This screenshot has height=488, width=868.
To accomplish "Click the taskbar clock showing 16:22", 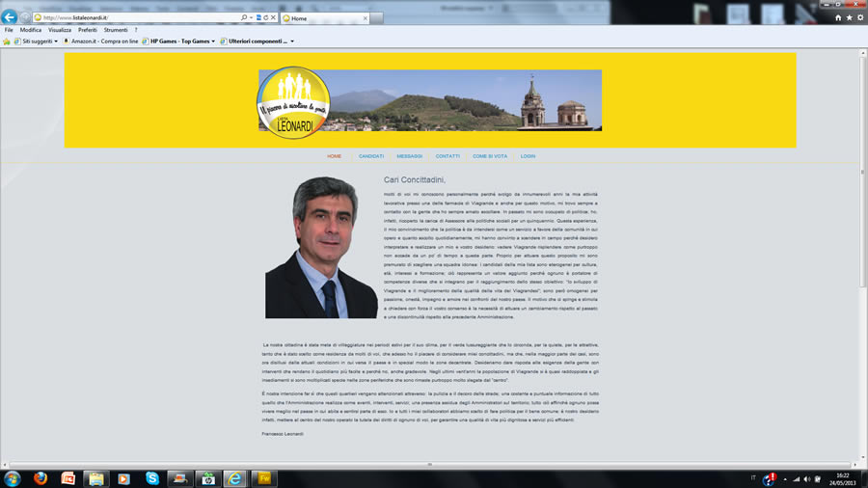I will [x=842, y=479].
